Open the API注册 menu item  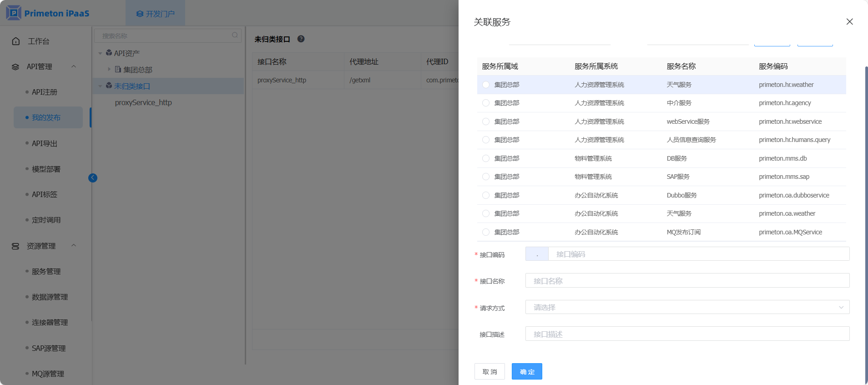(x=45, y=92)
